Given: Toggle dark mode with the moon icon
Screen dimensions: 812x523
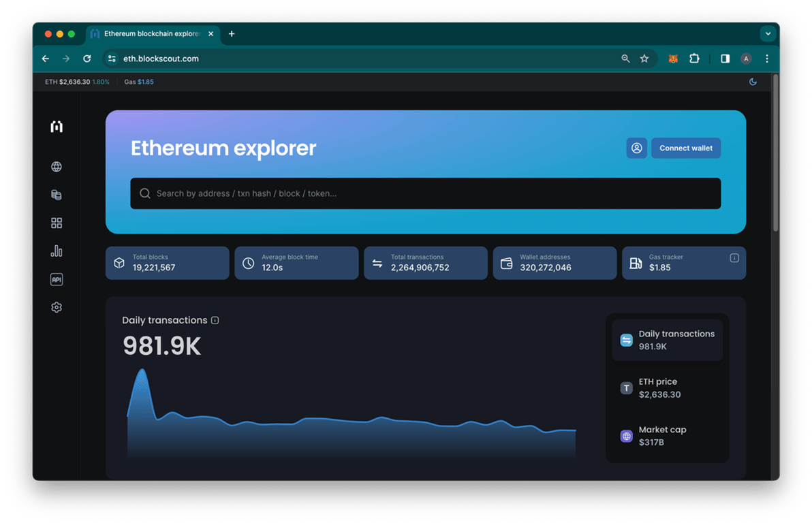Looking at the screenshot, I should point(753,82).
